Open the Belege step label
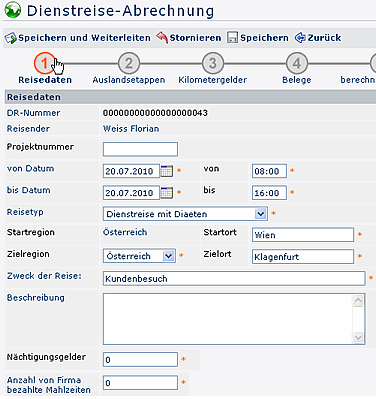 [297, 80]
